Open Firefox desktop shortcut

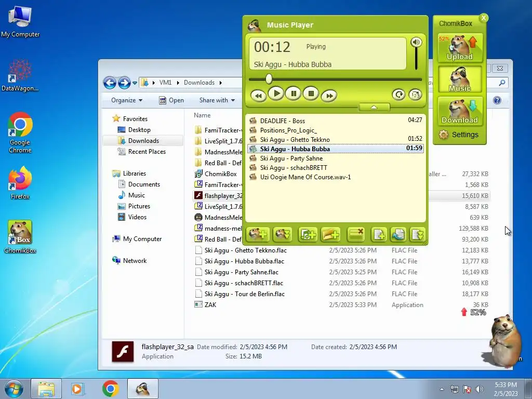[20, 183]
